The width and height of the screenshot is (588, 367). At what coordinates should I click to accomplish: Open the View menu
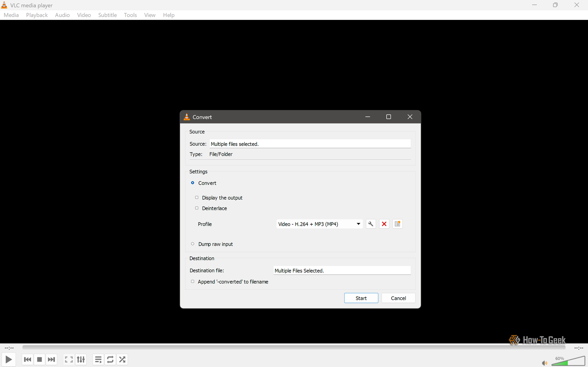click(x=150, y=15)
